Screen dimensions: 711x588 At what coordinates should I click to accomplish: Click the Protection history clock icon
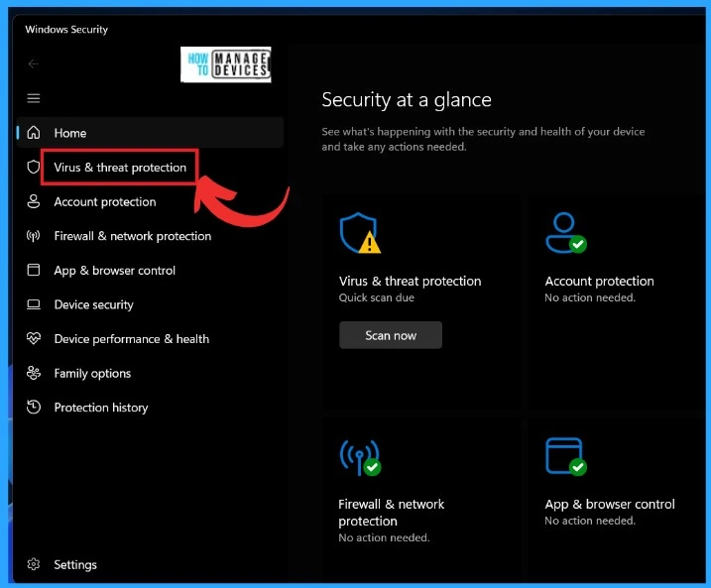pos(33,408)
